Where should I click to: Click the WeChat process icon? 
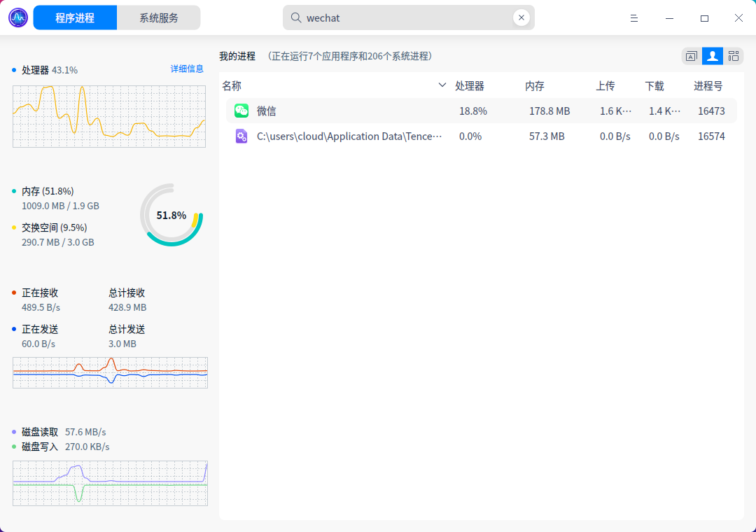(241, 111)
